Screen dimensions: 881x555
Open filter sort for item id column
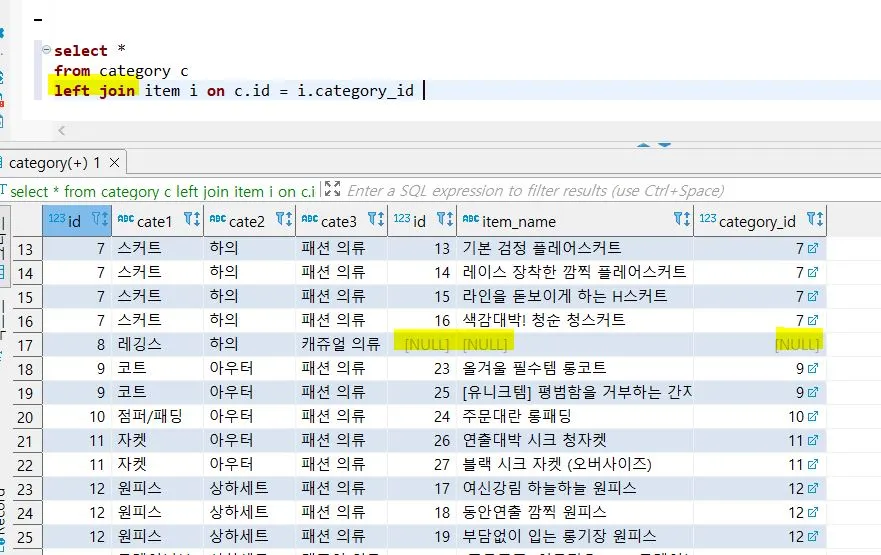[x=444, y=219]
